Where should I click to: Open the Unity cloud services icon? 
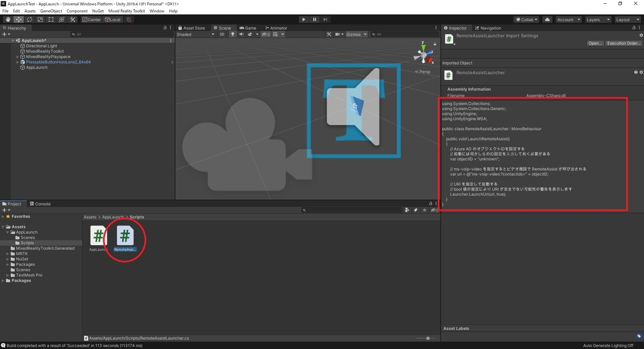(x=547, y=19)
